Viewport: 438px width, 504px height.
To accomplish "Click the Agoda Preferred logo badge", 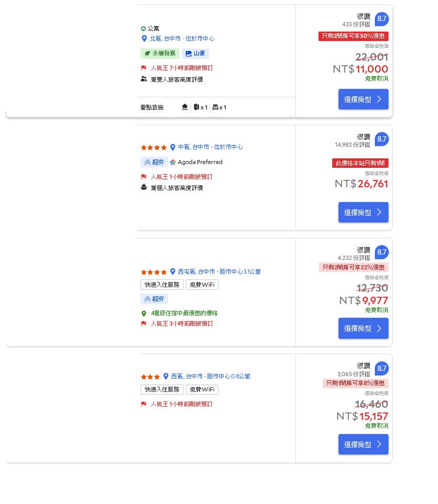I will tap(196, 162).
